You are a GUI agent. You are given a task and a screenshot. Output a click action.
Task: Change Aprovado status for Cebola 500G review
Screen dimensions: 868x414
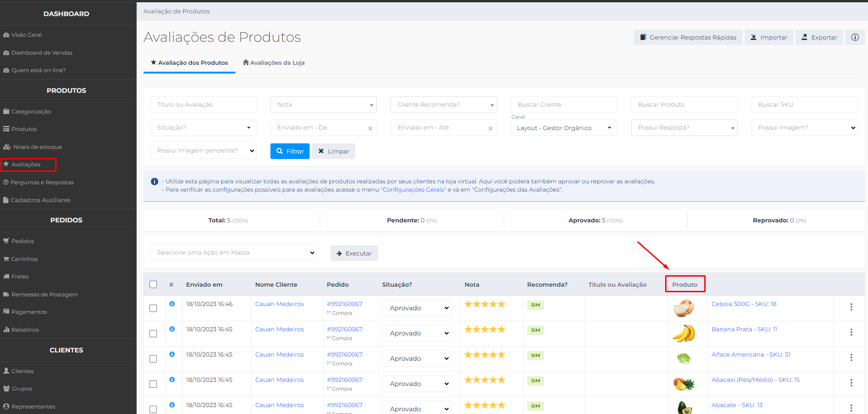[416, 308]
